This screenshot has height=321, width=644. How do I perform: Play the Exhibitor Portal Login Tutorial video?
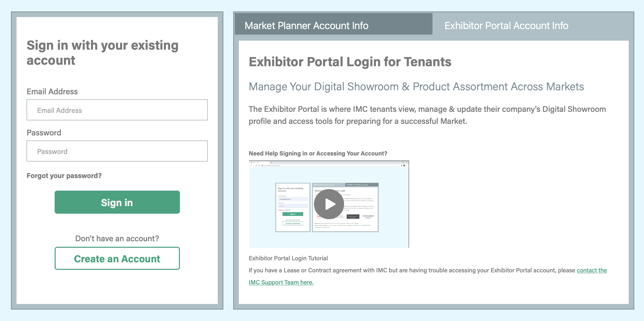[329, 204]
